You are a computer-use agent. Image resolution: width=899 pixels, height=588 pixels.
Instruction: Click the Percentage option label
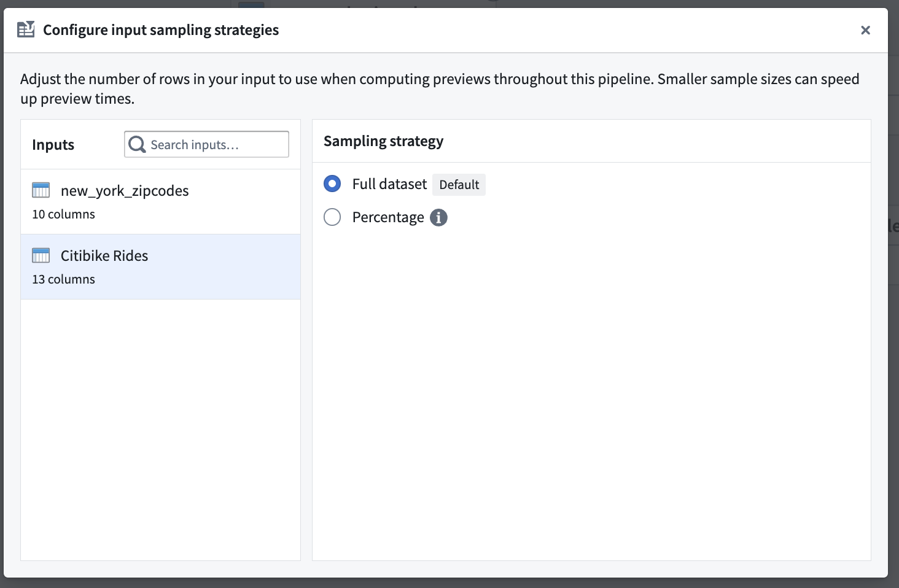(388, 217)
